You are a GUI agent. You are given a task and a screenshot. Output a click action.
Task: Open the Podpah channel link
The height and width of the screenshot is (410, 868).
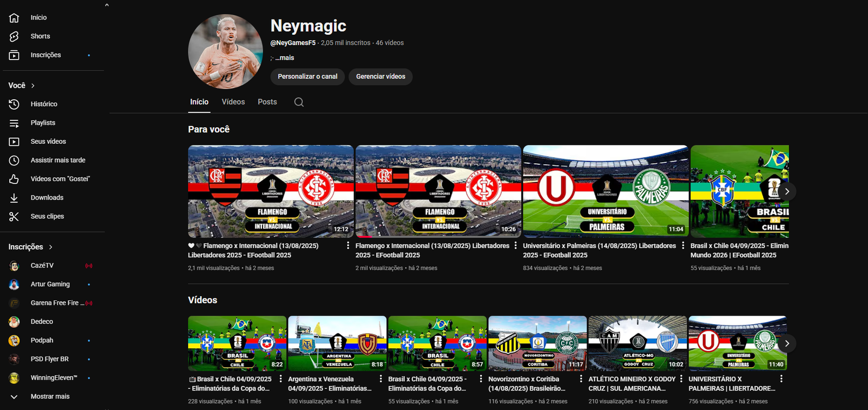coord(42,341)
